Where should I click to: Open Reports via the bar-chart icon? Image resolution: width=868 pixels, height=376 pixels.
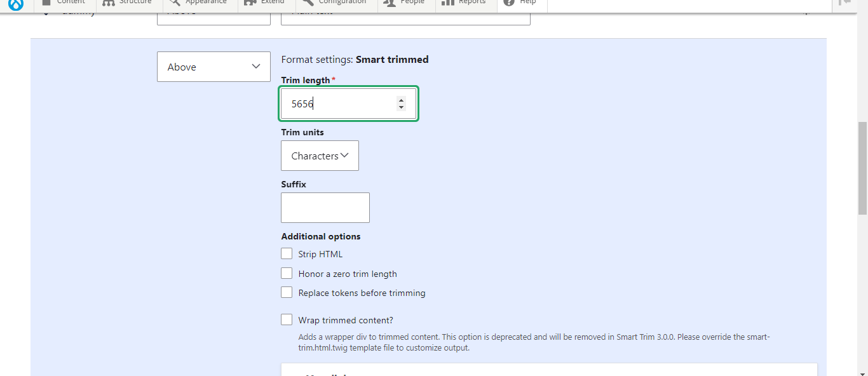(448, 3)
